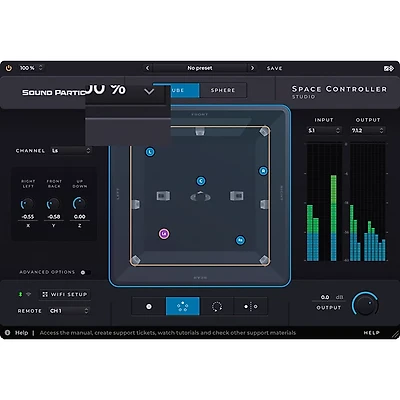Click the input level meter

pyautogui.click(x=323, y=202)
